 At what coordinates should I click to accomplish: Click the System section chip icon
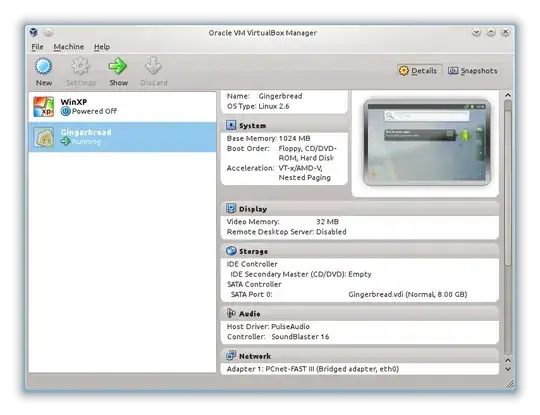[x=231, y=125]
